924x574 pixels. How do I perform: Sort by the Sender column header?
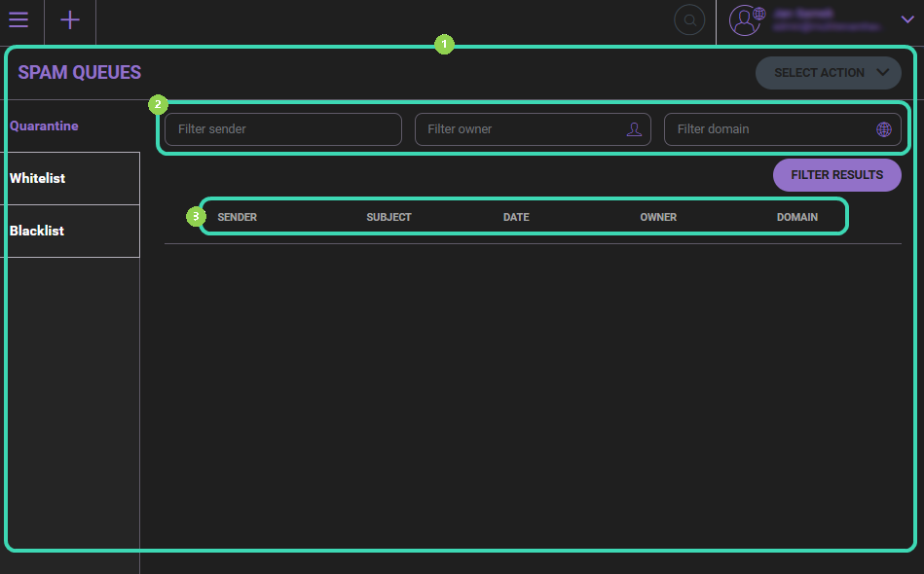pos(237,217)
